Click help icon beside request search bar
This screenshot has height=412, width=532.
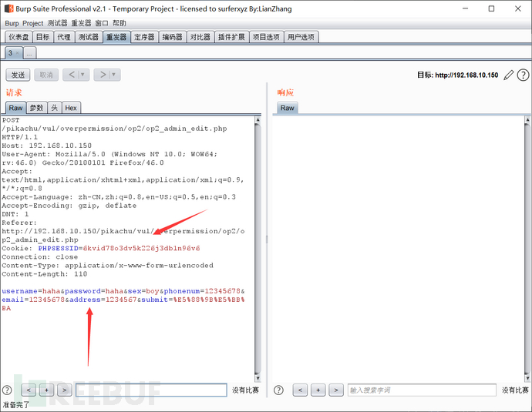click(x=7, y=390)
